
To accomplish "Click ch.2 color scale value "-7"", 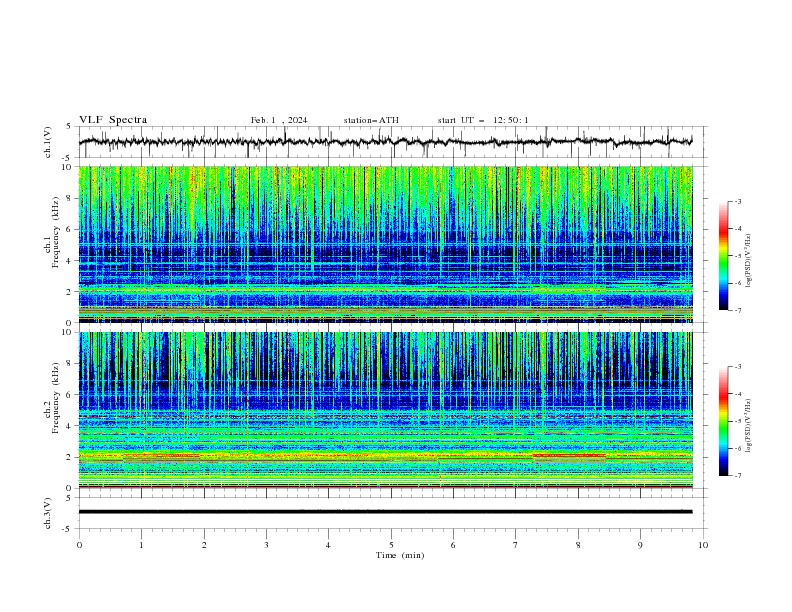I will coord(738,475).
